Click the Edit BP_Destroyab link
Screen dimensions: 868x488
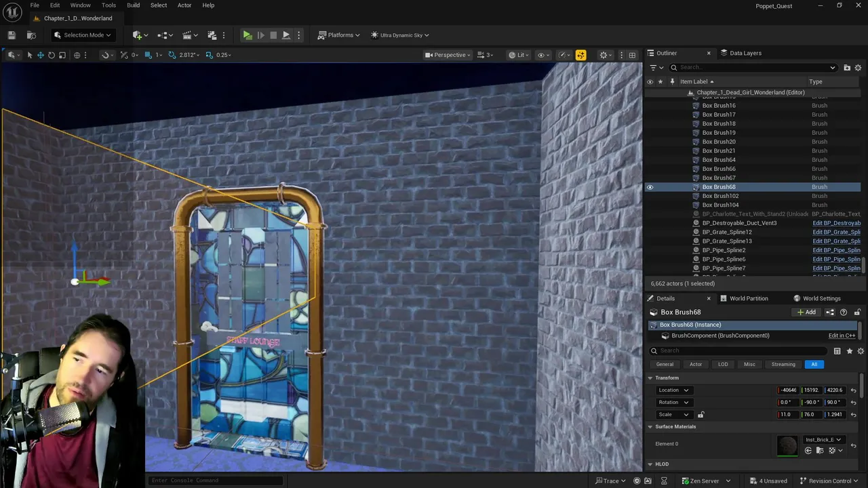[x=836, y=223]
